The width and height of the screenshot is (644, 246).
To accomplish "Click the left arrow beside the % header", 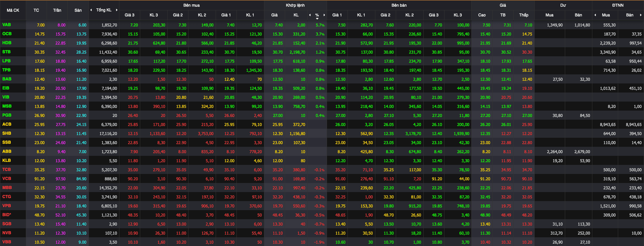I will pyautogui.click(x=310, y=15).
